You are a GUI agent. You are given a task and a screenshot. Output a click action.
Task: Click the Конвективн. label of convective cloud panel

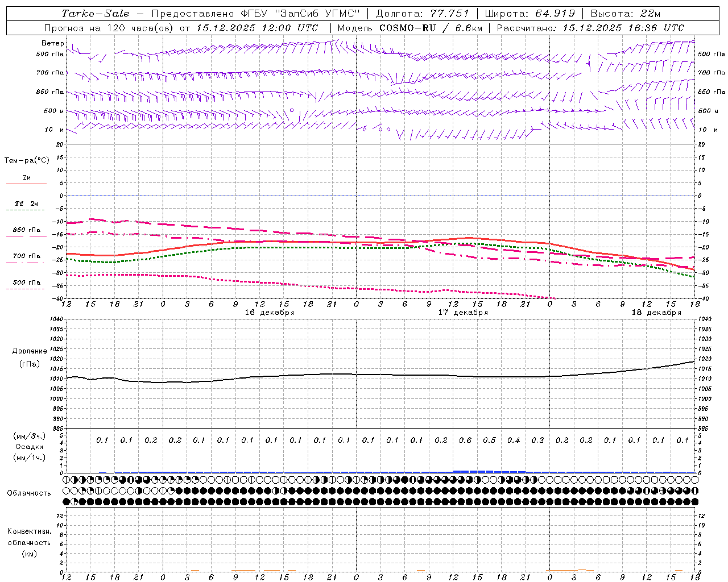pyautogui.click(x=30, y=531)
